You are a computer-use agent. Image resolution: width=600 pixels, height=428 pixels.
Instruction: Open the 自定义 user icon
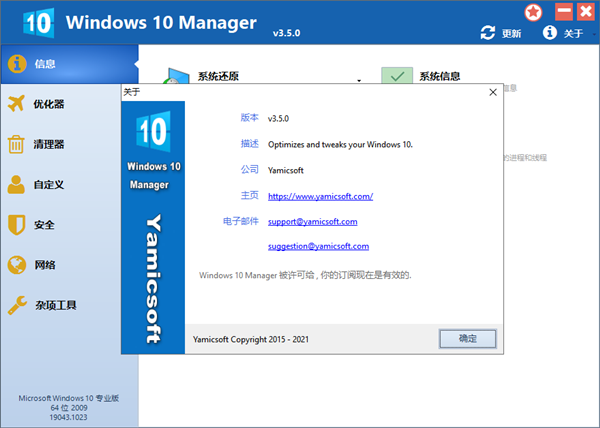[17, 184]
